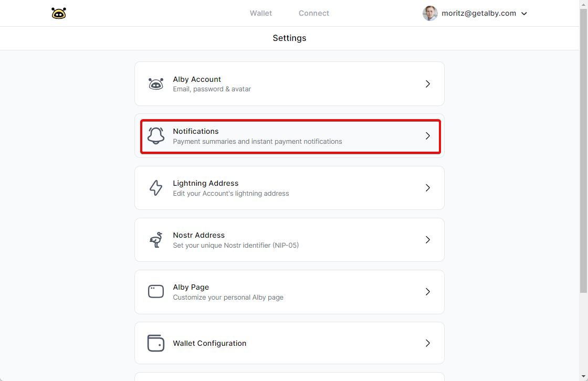Expand Lightning Address row chevron
This screenshot has width=588, height=381.
(428, 188)
